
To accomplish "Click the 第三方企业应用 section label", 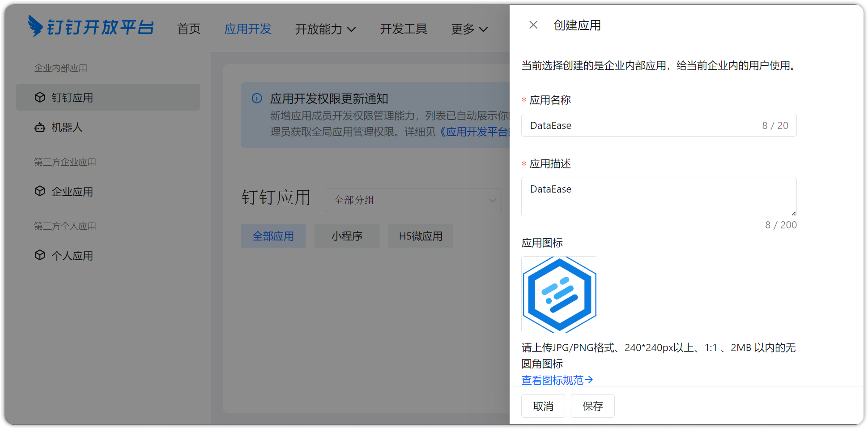I will pos(65,162).
